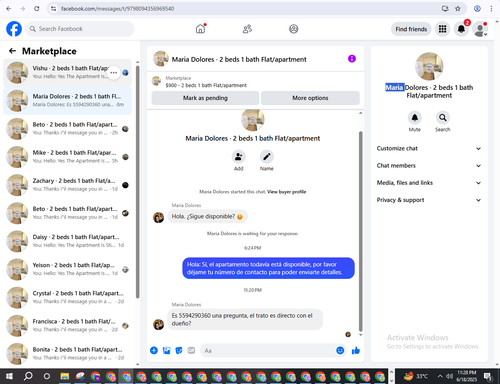The image size is (500, 384).
Task: Expand the Customize chat section
Action: (x=429, y=149)
